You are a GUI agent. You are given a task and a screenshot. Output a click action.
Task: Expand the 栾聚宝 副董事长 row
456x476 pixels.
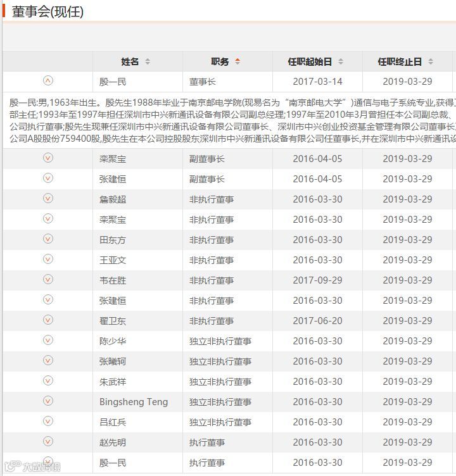coord(47,158)
